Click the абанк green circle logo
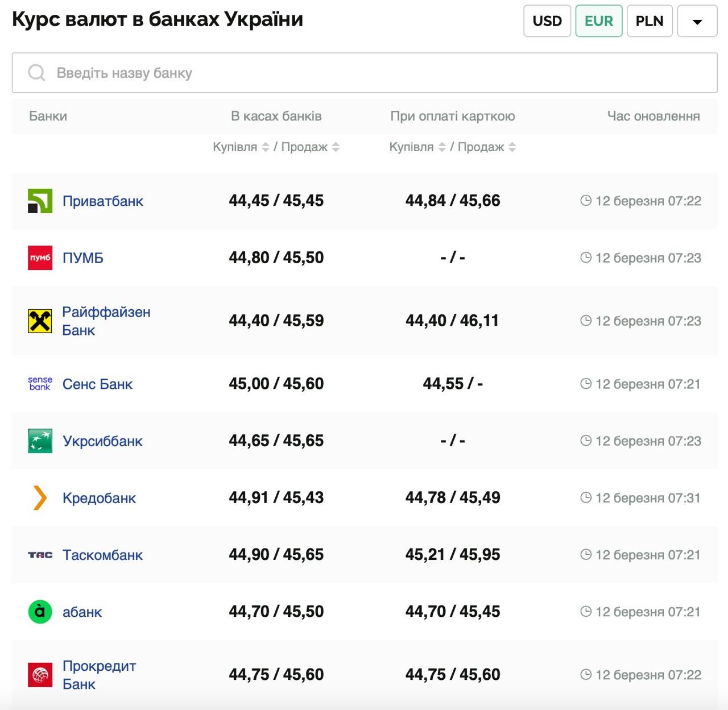Screen dimensions: 728x710 (40, 612)
